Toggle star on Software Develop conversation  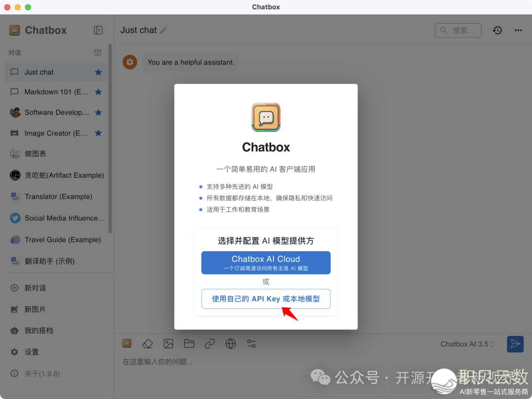(x=99, y=112)
